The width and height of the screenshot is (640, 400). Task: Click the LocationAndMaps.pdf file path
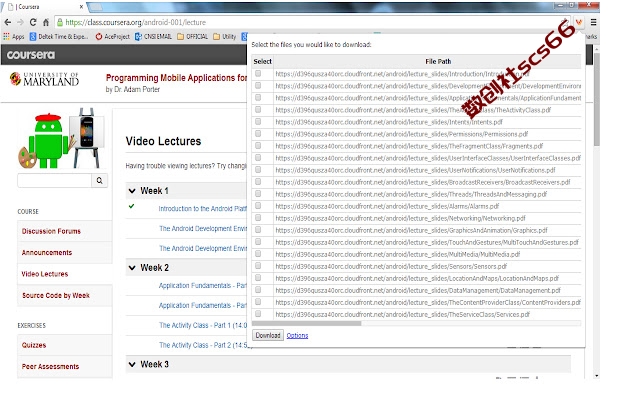pos(417,278)
